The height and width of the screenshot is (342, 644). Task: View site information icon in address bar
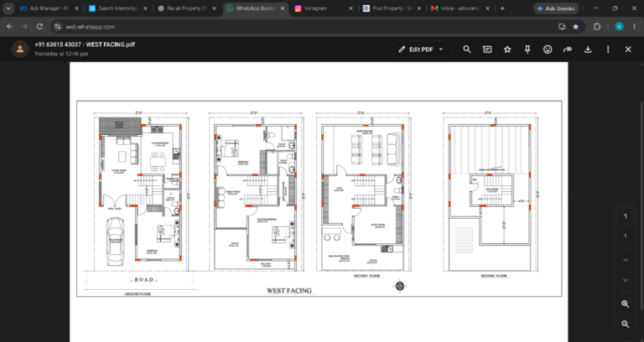click(x=58, y=26)
